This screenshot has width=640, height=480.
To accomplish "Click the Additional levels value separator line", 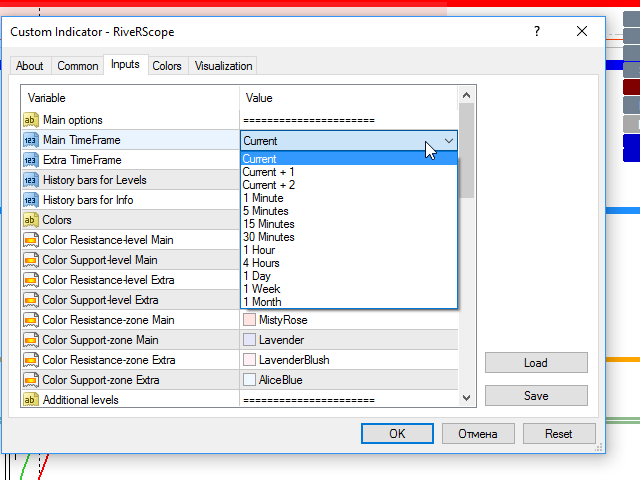I will [x=309, y=400].
